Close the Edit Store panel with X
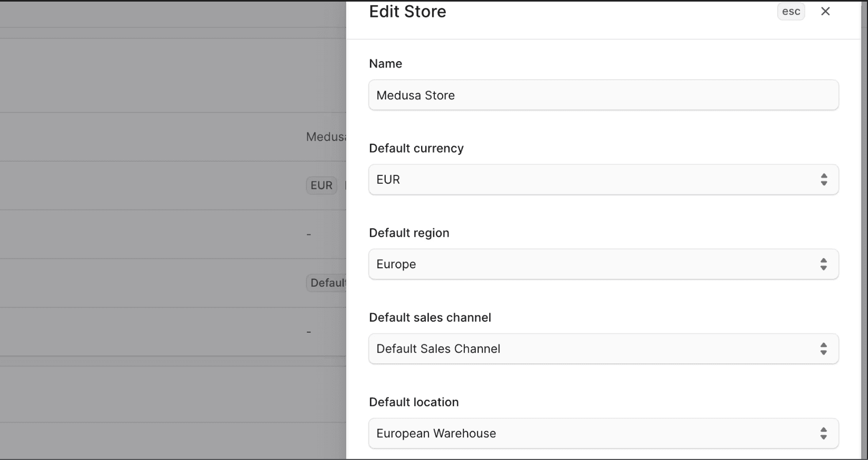The image size is (868, 460). pos(825,11)
